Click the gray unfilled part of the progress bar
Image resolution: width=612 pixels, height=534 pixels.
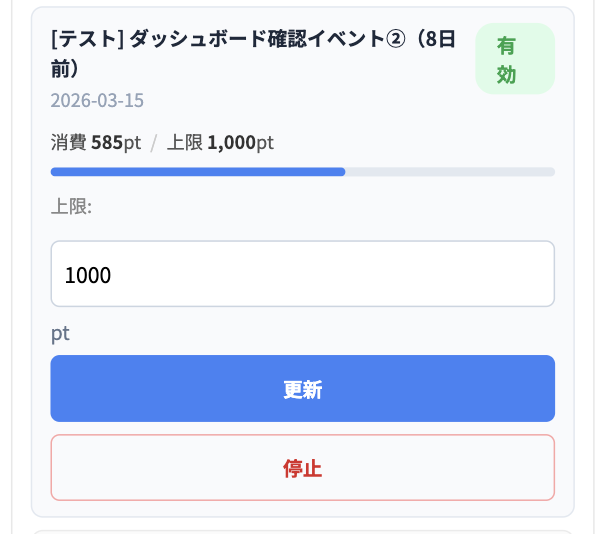coord(450,172)
